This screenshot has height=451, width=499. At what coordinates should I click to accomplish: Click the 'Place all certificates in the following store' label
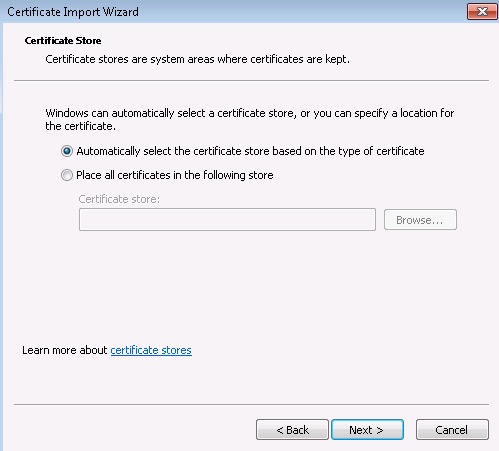tap(175, 175)
